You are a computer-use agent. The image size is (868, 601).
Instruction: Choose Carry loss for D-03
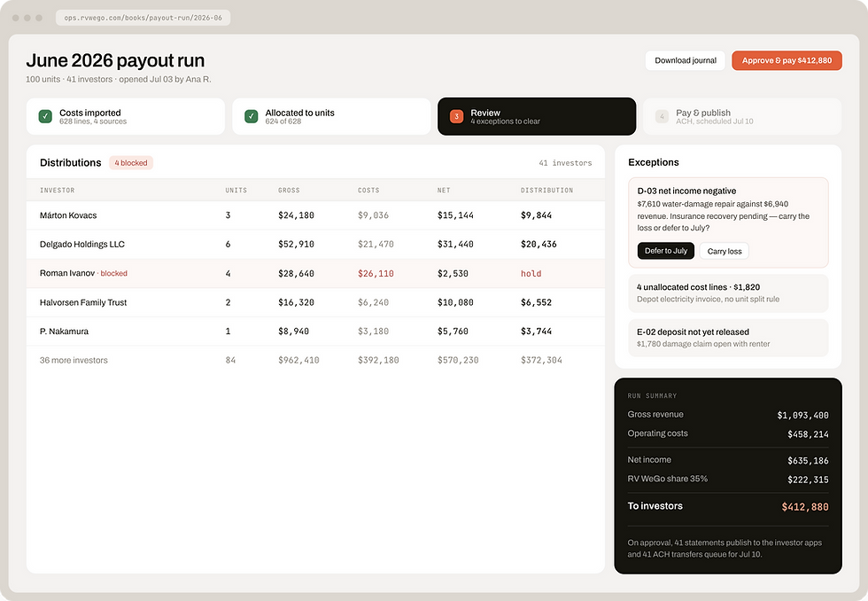725,251
